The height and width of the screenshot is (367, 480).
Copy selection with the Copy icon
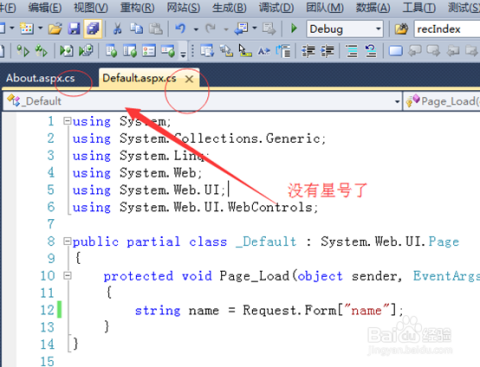[136, 29]
